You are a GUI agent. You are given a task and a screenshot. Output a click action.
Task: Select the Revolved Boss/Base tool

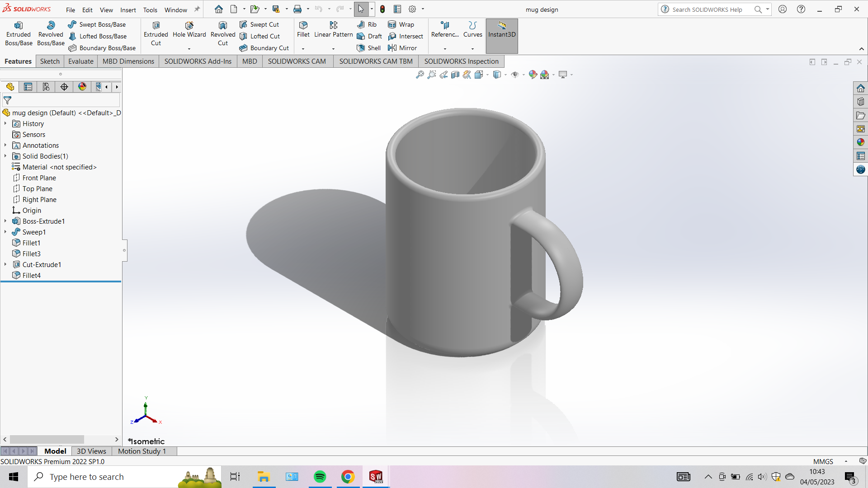[x=51, y=34]
